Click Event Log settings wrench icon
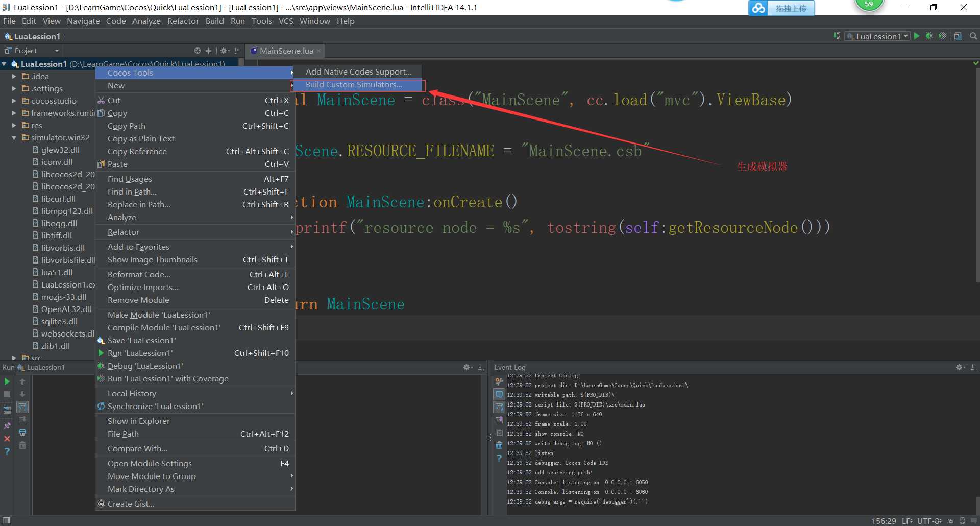This screenshot has width=980, height=526. point(499,381)
